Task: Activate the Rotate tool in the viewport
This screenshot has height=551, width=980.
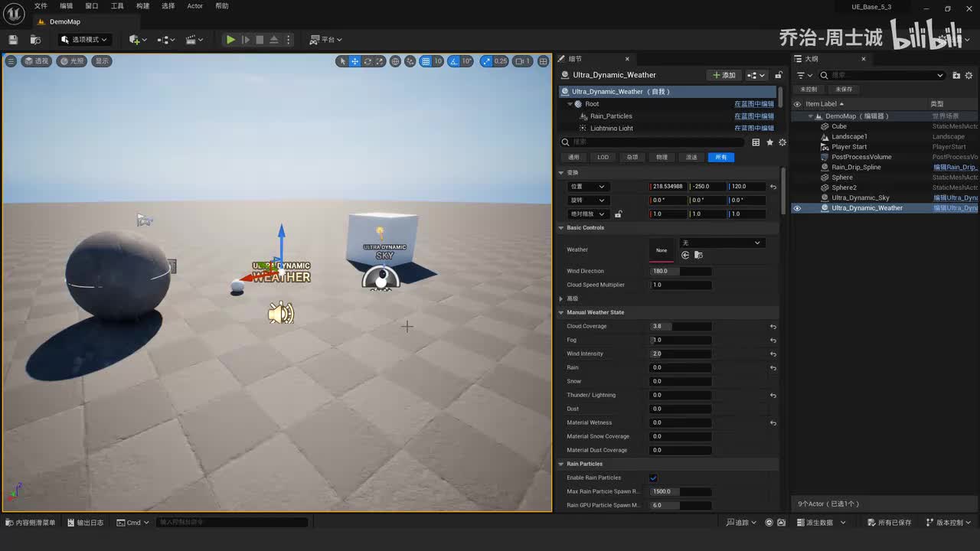Action: click(367, 61)
